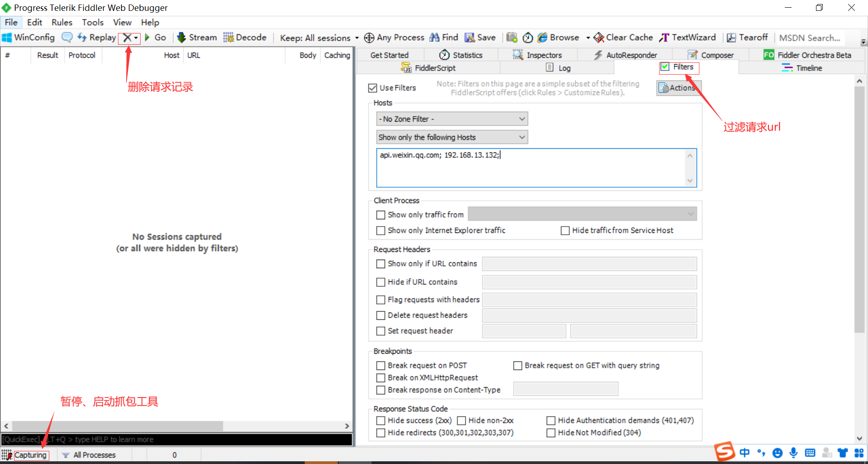Click Tearoff in the toolbar
This screenshot has width=868, height=464.
tap(747, 38)
